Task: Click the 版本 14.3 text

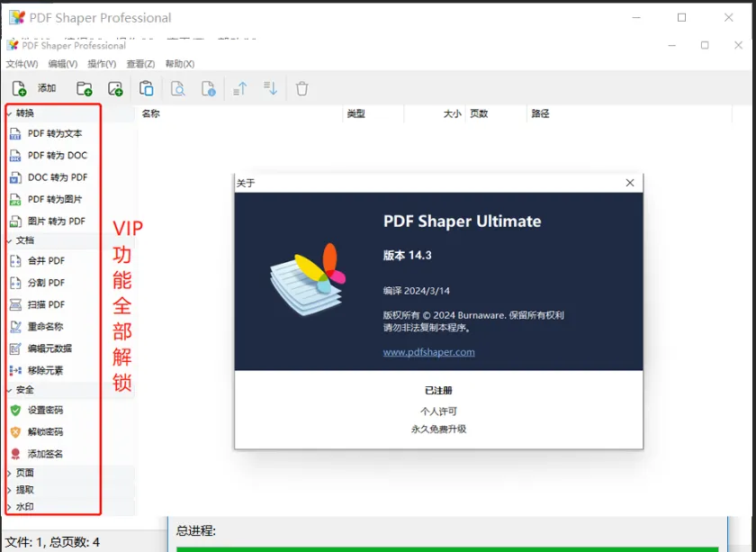Action: (407, 255)
